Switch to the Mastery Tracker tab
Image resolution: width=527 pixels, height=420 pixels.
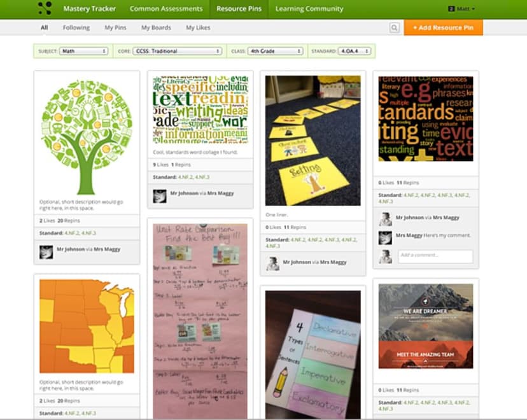tap(89, 9)
